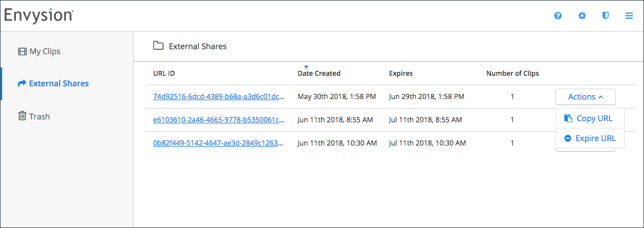This screenshot has height=228, width=644.
Task: Click the share arrow icon in sidebar
Action: click(x=22, y=84)
